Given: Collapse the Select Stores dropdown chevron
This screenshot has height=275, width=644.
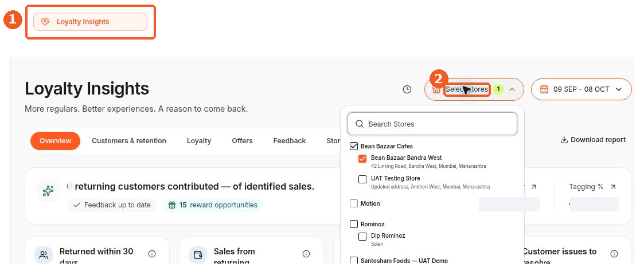Looking at the screenshot, I should 512,89.
